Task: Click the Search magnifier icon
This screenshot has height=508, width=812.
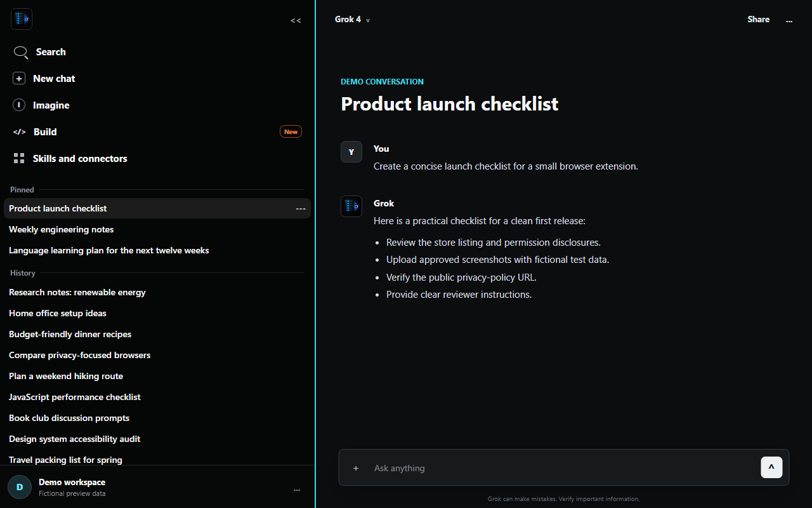Action: [x=21, y=52]
